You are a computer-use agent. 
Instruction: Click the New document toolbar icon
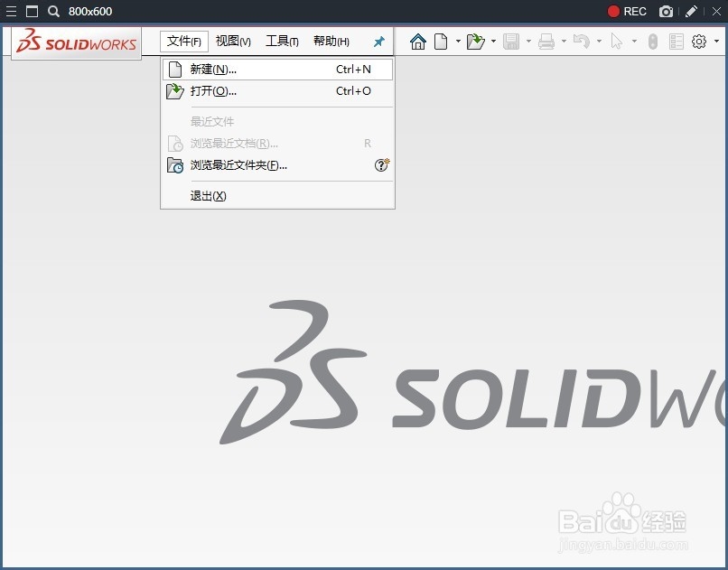point(441,42)
